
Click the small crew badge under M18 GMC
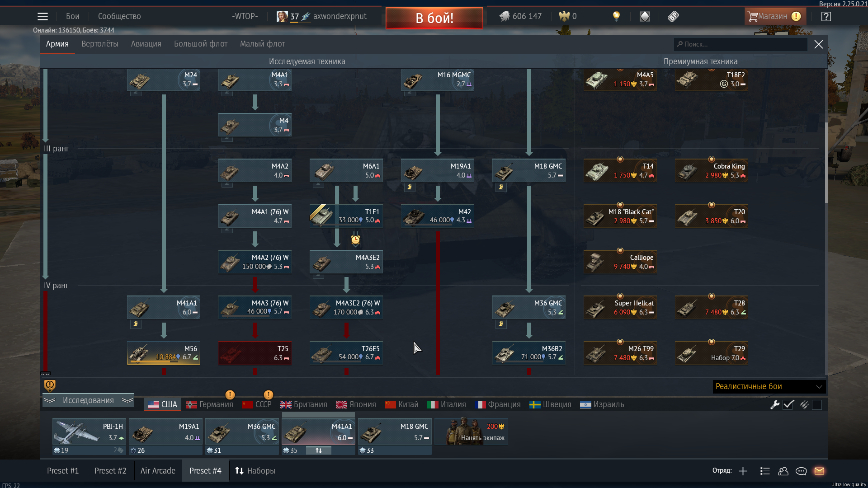tap(501, 187)
